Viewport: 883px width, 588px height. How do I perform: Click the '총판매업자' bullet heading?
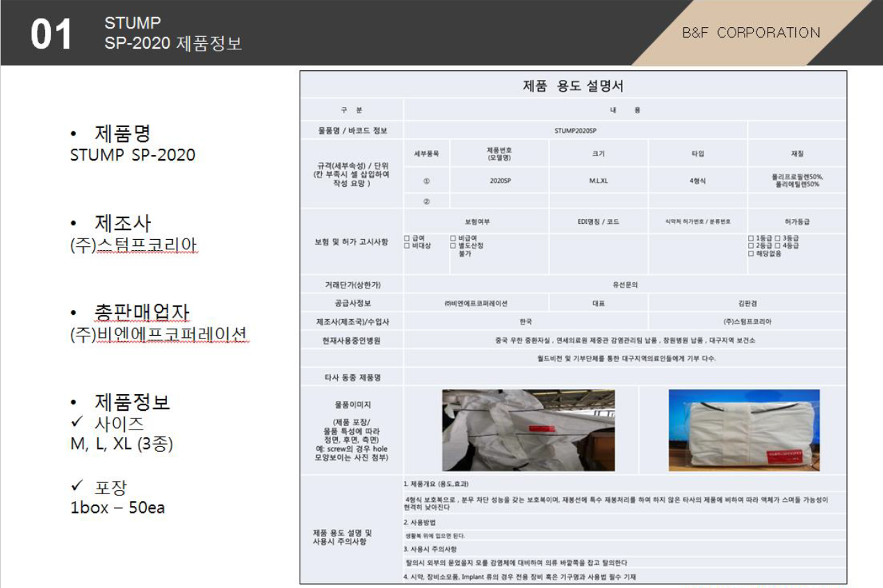click(142, 312)
